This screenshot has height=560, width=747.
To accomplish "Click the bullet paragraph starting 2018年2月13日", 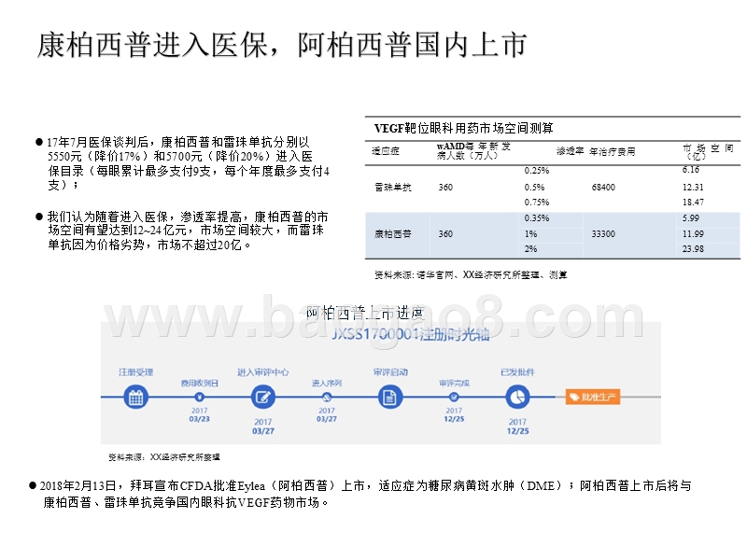I will (x=359, y=494).
